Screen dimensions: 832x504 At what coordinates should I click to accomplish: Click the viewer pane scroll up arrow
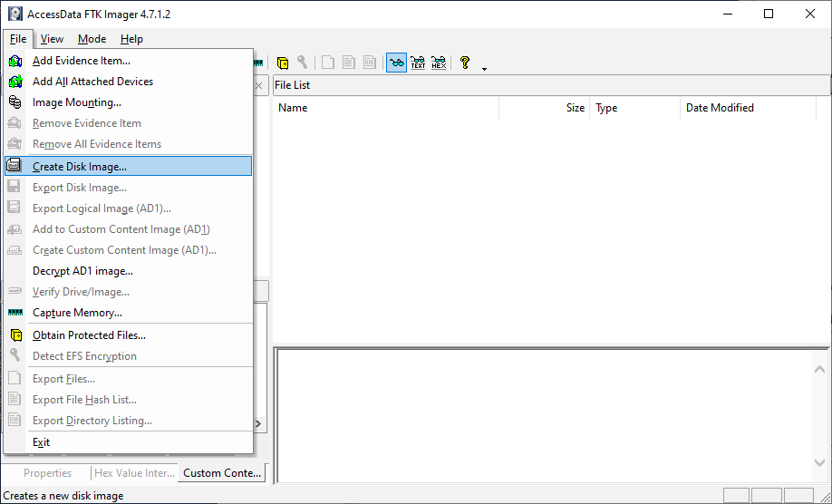point(819,369)
